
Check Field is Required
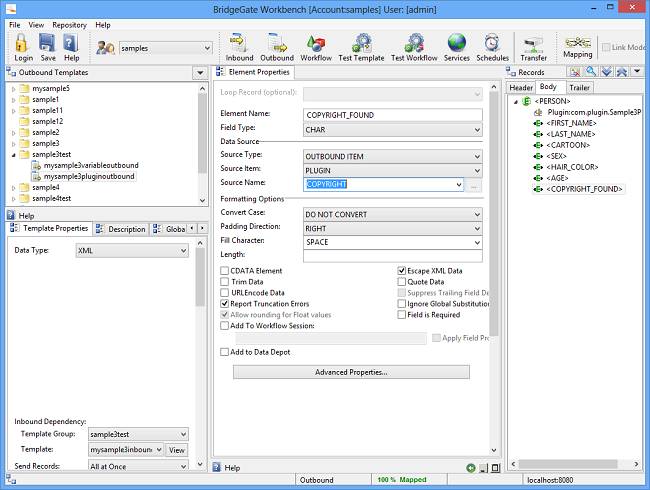(401, 315)
